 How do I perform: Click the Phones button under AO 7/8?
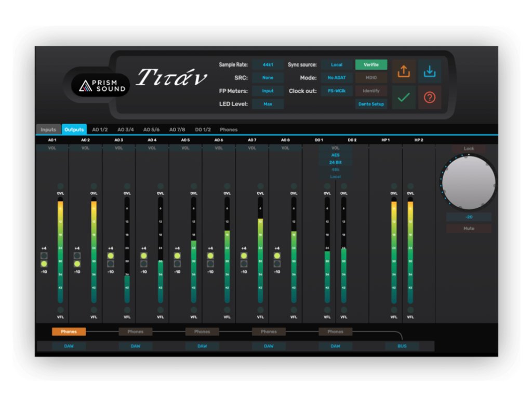click(269, 332)
